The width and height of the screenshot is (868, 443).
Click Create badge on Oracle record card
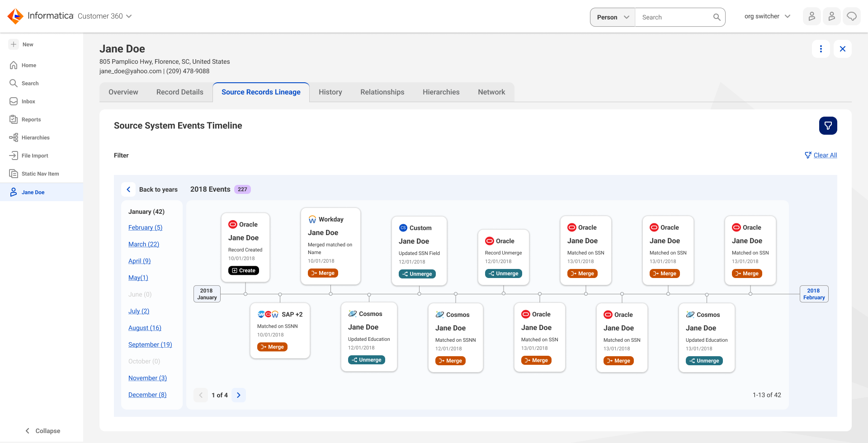click(244, 271)
